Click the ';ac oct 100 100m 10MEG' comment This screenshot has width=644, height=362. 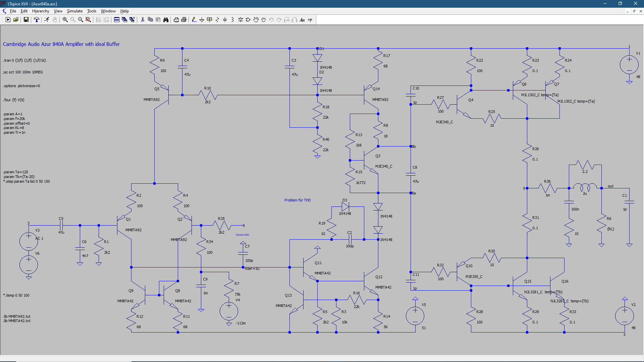(x=23, y=72)
